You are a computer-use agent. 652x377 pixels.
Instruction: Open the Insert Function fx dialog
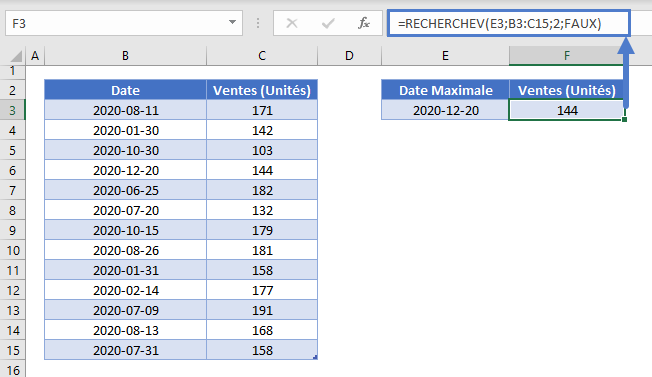pos(364,23)
